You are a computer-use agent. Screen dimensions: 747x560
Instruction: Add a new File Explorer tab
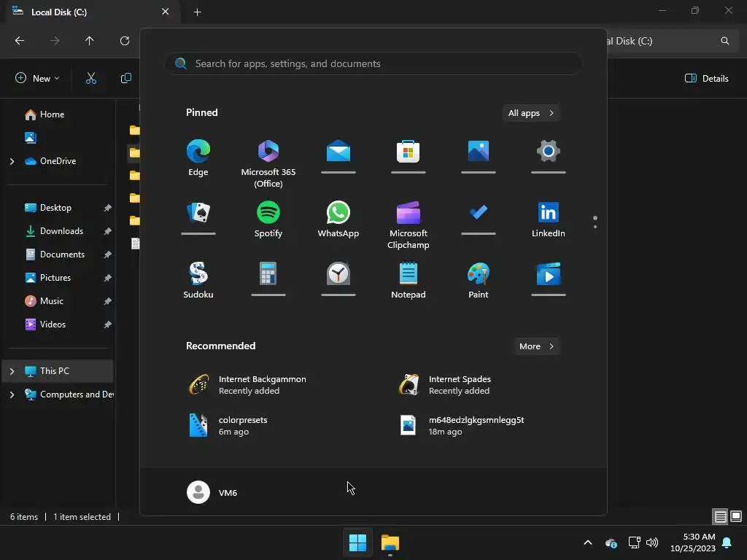197,12
